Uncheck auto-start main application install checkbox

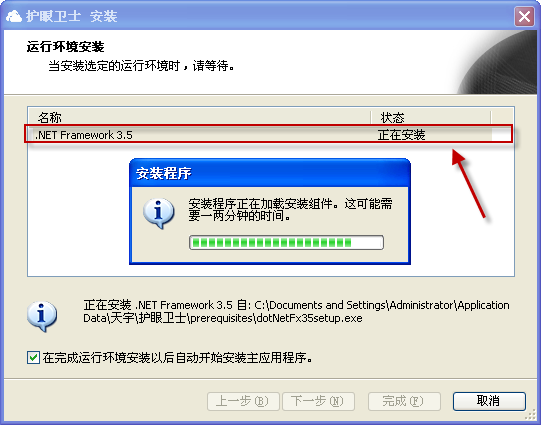coord(33,358)
